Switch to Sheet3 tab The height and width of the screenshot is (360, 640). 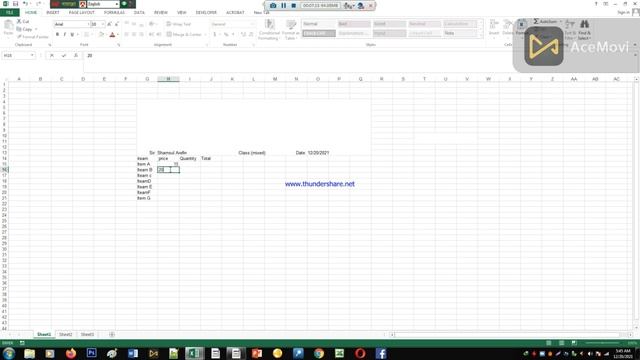point(87,335)
